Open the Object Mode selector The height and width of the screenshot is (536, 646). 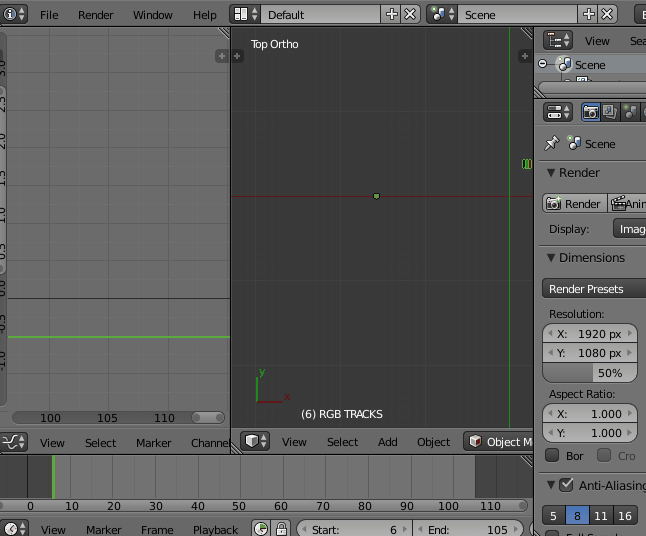pos(499,441)
